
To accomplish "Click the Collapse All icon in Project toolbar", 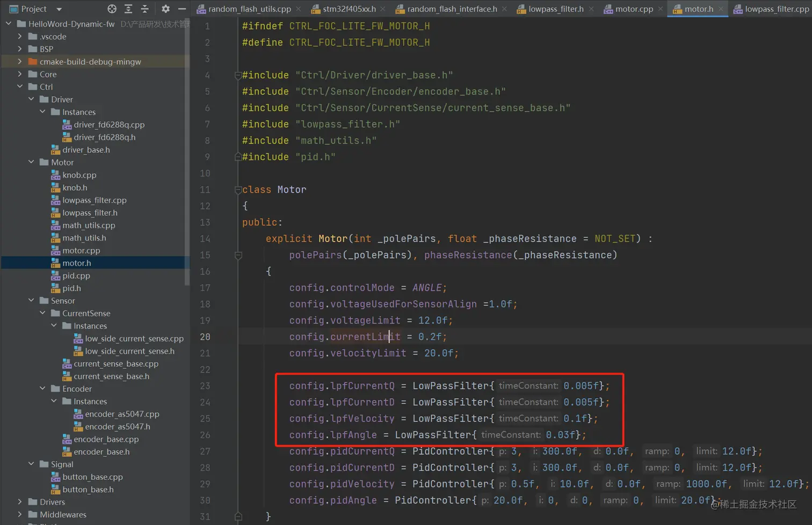I will (x=144, y=9).
